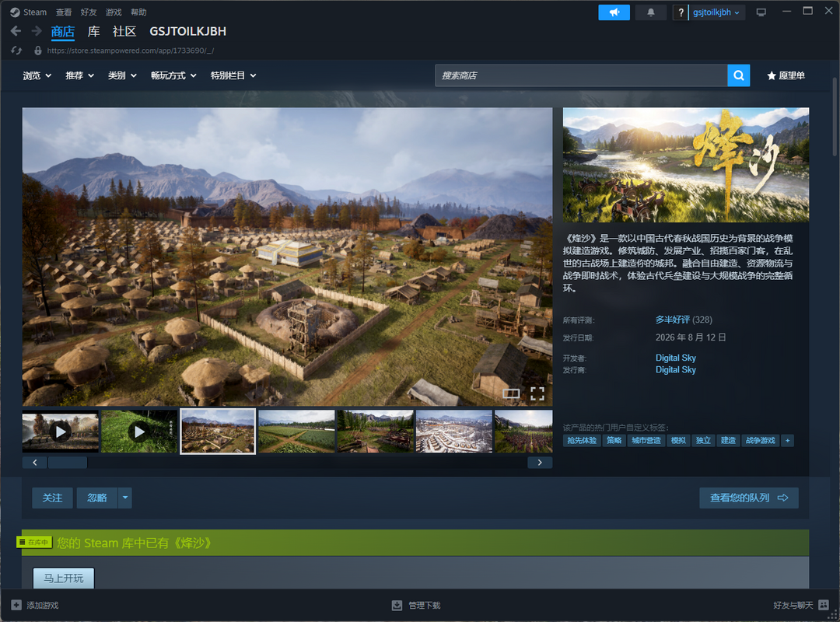The height and width of the screenshot is (622, 840).
Task: Click the announcements megaphone icon
Action: 614,12
